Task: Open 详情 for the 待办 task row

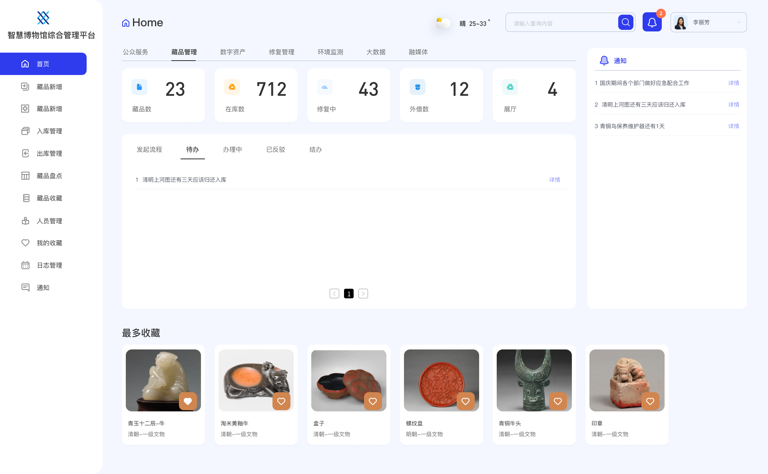Action: pyautogui.click(x=554, y=180)
